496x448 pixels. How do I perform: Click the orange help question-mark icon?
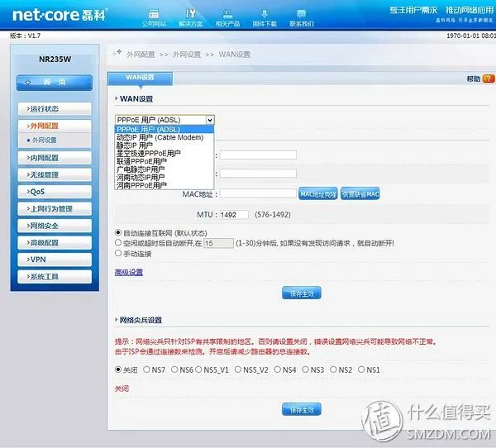(x=489, y=79)
